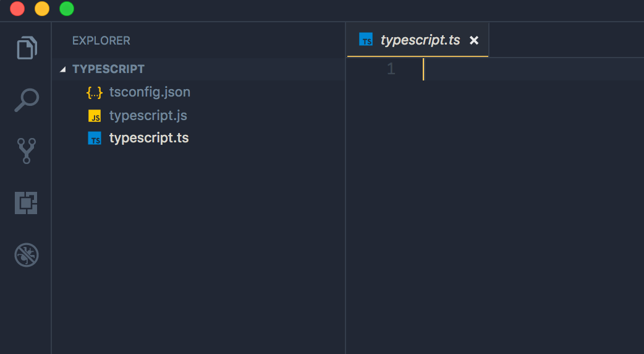This screenshot has width=644, height=354.
Task: Click the blue TS icon in explorer list
Action: pos(95,138)
